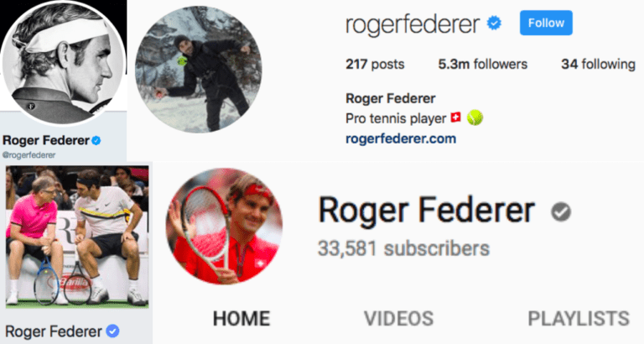This screenshot has height=344, width=644.
Task: Open the black-and-white Twitter profile photo
Action: pos(63,62)
